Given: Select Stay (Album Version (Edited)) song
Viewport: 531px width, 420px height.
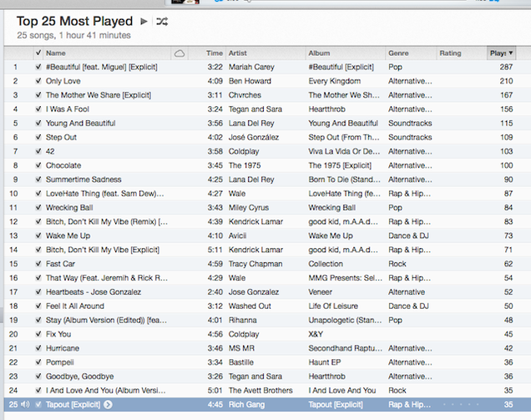Looking at the screenshot, I should coord(106,320).
